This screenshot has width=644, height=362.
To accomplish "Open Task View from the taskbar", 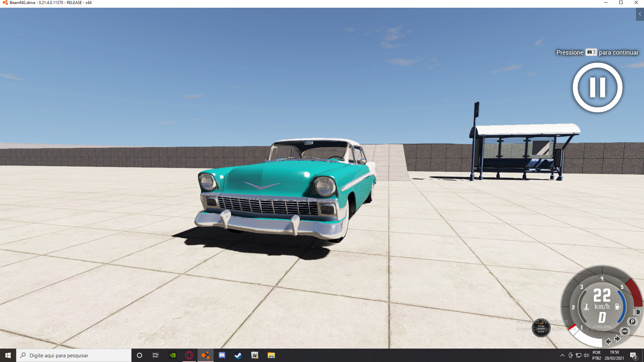I will pos(155,355).
